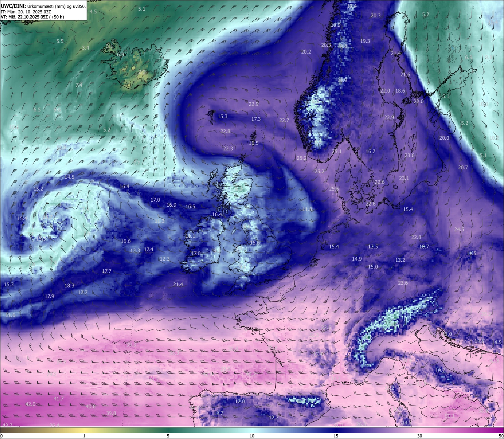Click the map value 39.8
The width and height of the screenshot is (504, 439).
(111, 413)
